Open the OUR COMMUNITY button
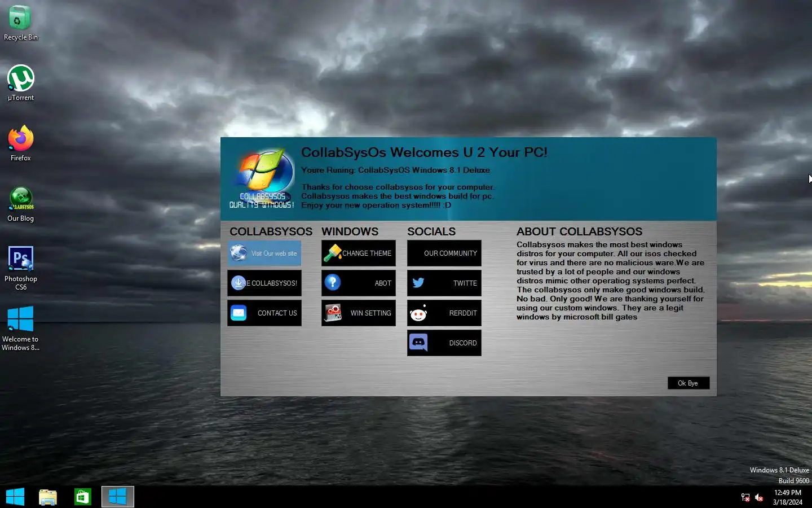Screen dimensions: 812x508 pos(444,253)
